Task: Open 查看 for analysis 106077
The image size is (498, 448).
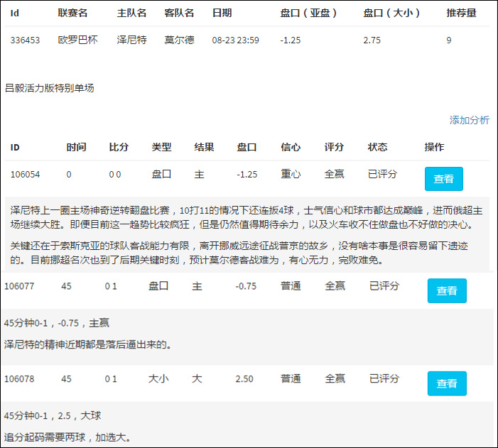Action: 447,290
